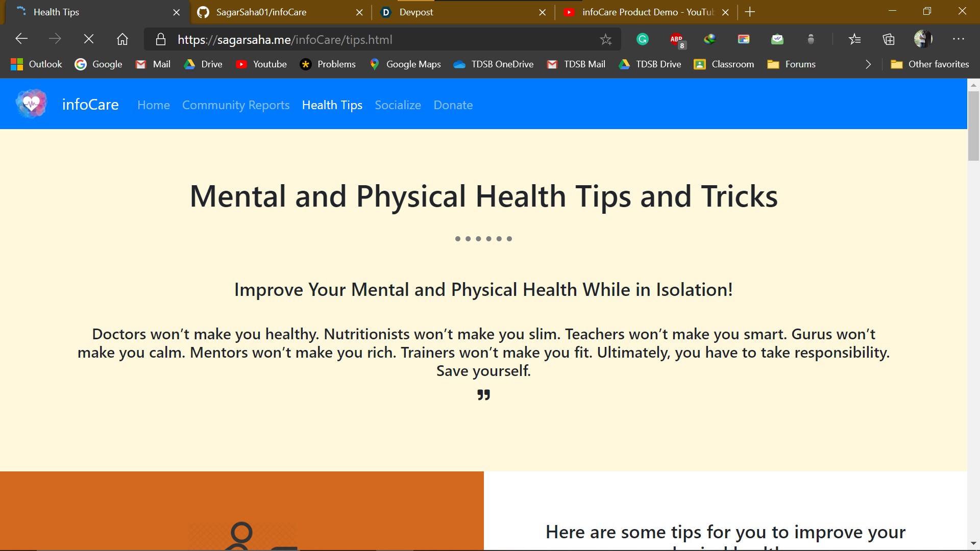Click the browser Home button
Screen dimensions: 980x551
click(122, 39)
